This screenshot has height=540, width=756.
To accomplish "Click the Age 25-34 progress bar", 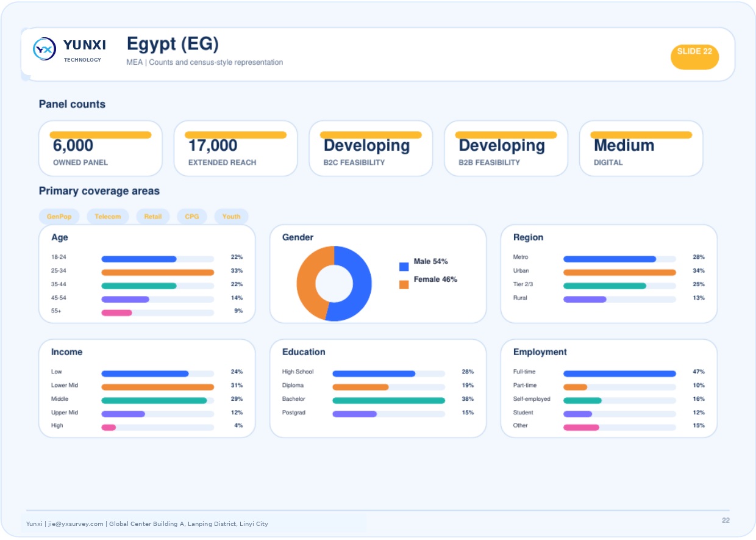I will click(157, 272).
